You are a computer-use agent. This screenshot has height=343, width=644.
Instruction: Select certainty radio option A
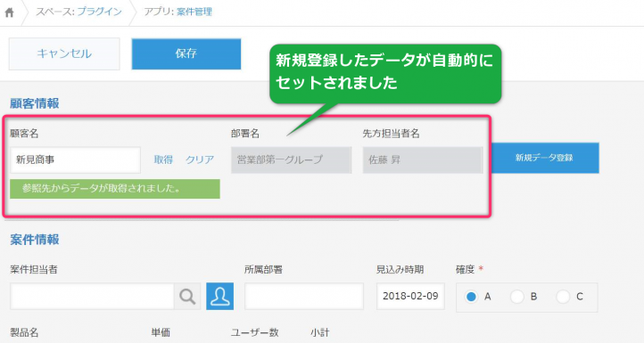click(x=472, y=296)
